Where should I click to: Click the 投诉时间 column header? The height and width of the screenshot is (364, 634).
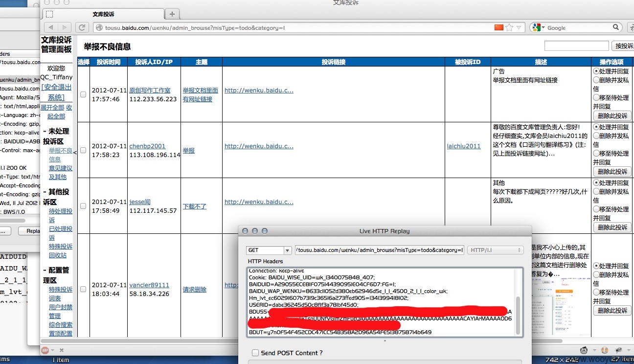coord(108,62)
